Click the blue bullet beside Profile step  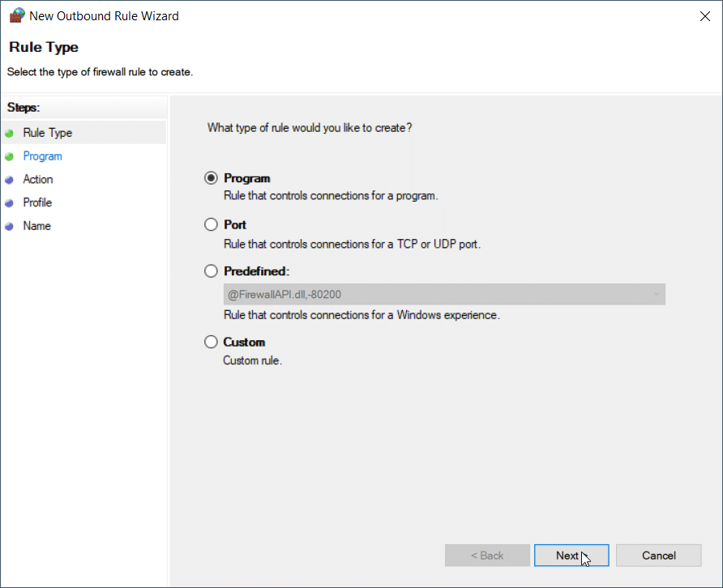(x=9, y=203)
